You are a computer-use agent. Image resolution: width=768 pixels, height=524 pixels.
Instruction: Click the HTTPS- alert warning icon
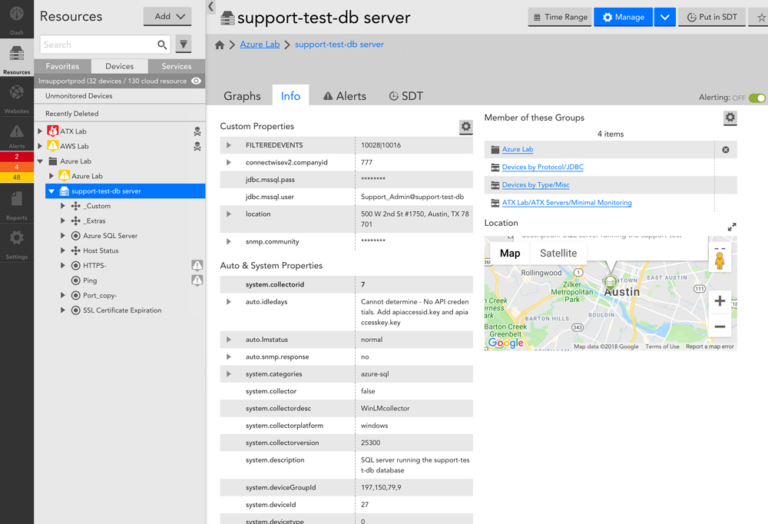tap(197, 265)
